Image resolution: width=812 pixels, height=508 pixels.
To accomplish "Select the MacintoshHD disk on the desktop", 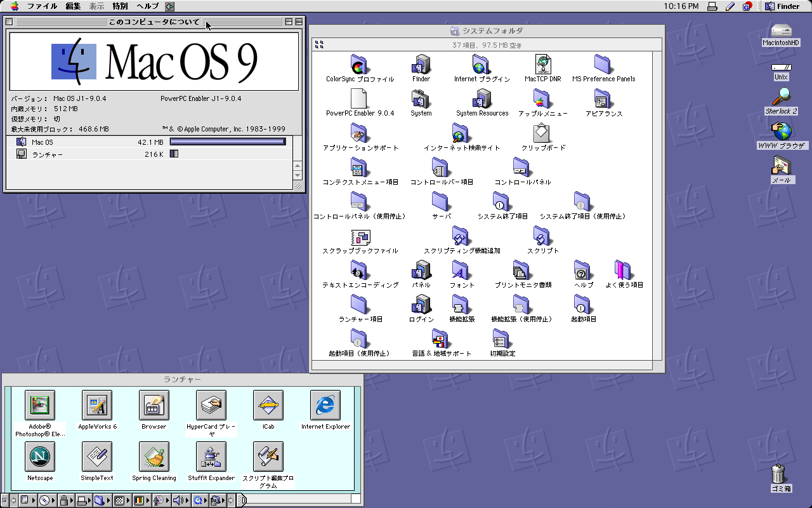I will (x=781, y=30).
